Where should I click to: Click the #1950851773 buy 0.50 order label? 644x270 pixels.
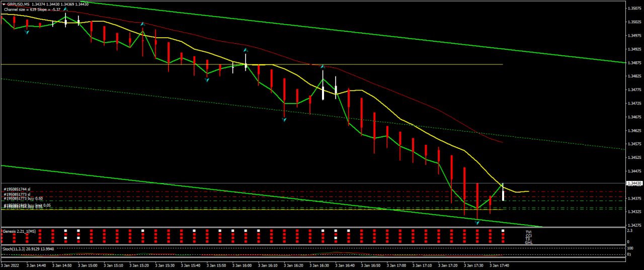tap(23, 199)
